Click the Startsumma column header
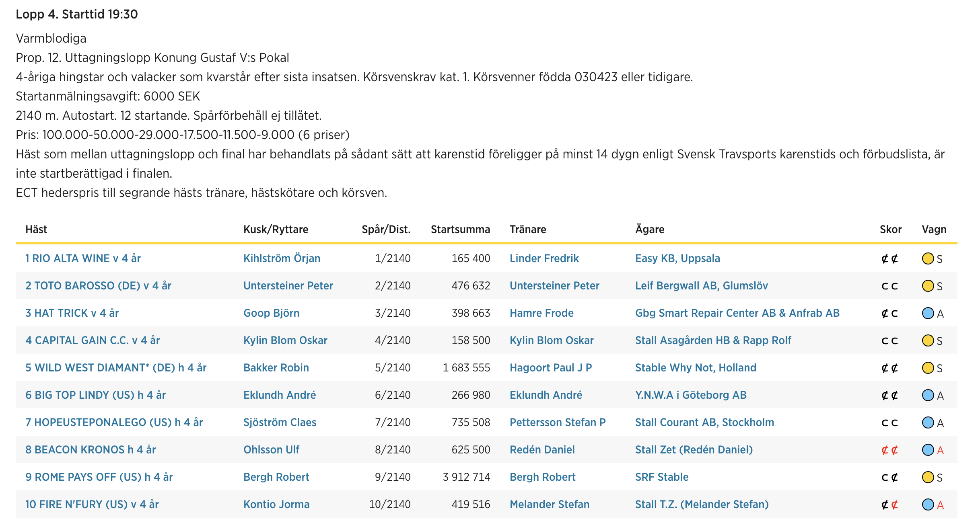 click(x=460, y=230)
